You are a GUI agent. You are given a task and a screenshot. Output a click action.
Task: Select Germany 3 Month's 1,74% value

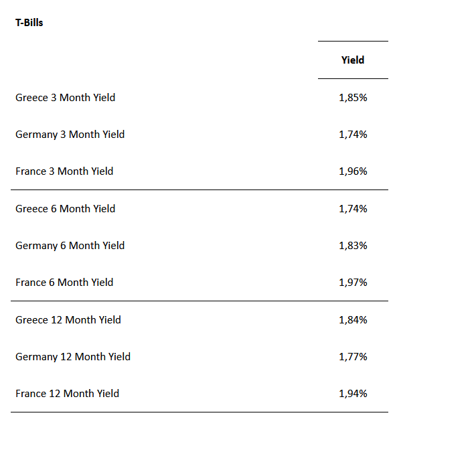tap(353, 135)
